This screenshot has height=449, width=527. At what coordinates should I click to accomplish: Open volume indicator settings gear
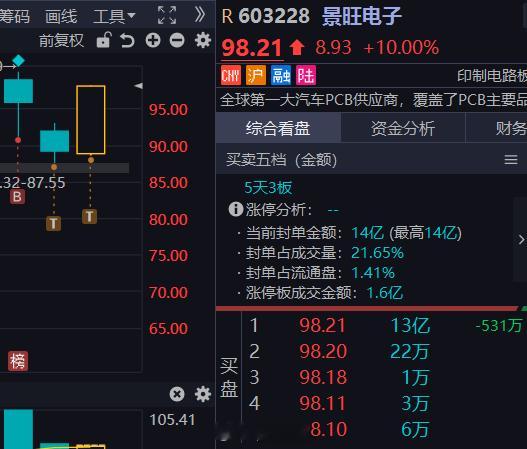click(x=203, y=394)
